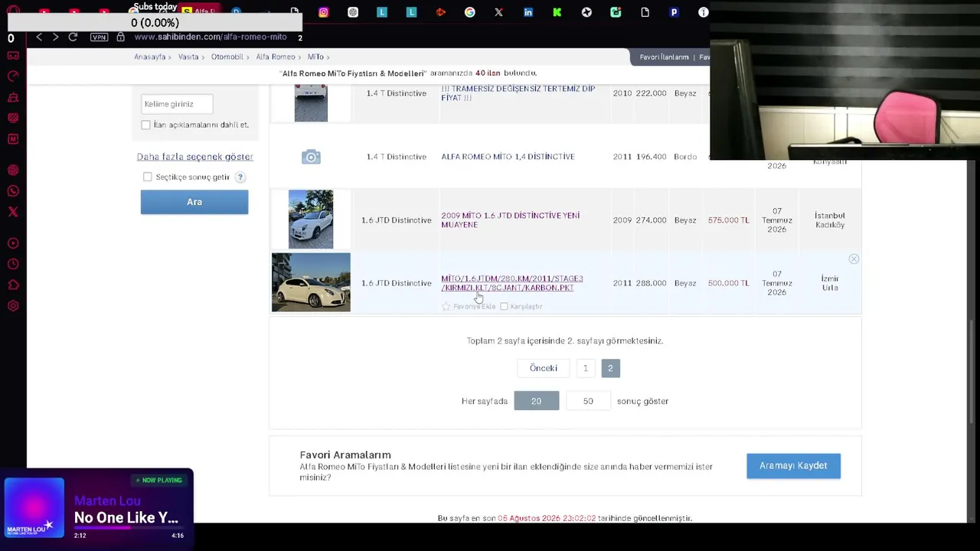The image size is (980, 551).
Task: Click the help question mark beside Seçtikçe sonuç getir
Action: coord(240,177)
